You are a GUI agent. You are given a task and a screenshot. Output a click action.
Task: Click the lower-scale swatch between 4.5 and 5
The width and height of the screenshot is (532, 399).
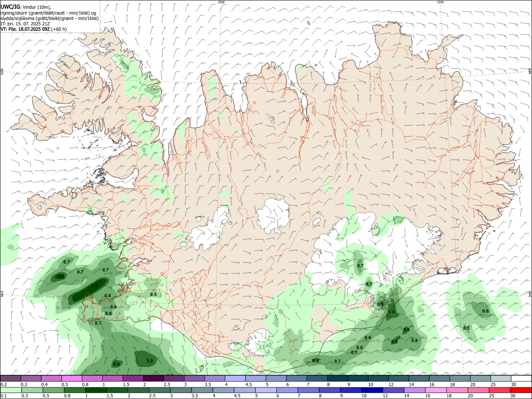(x=245, y=390)
